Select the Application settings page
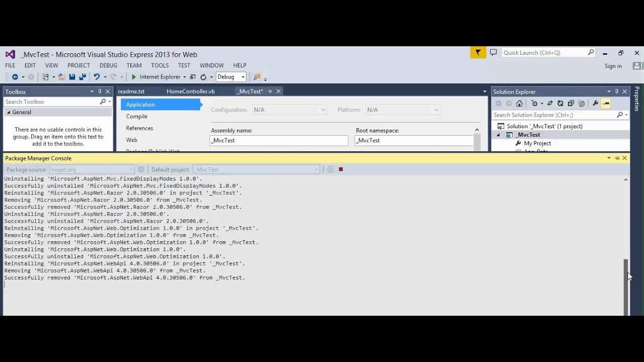 [160, 105]
